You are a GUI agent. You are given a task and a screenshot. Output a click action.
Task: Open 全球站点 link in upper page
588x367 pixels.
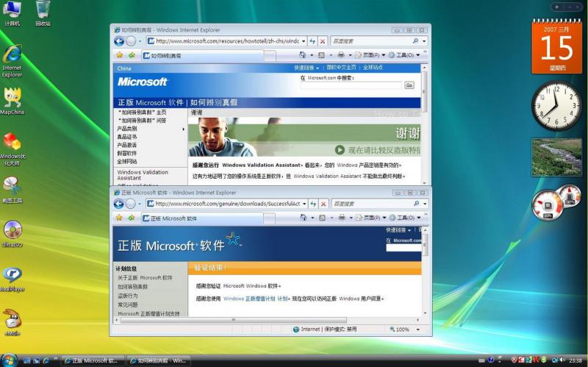click(x=373, y=68)
